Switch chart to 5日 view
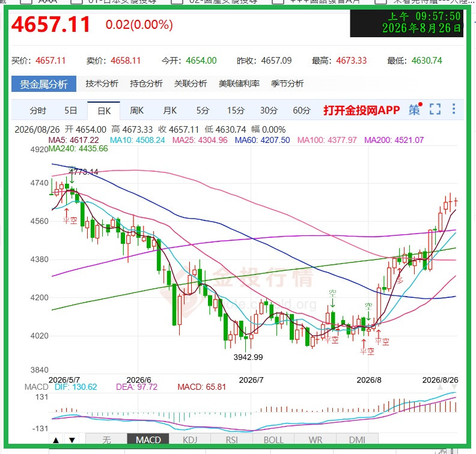 pos(71,110)
